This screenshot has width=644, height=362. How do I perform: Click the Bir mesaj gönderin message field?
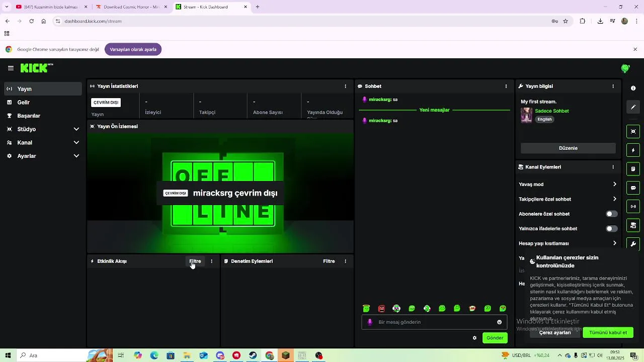click(434, 322)
